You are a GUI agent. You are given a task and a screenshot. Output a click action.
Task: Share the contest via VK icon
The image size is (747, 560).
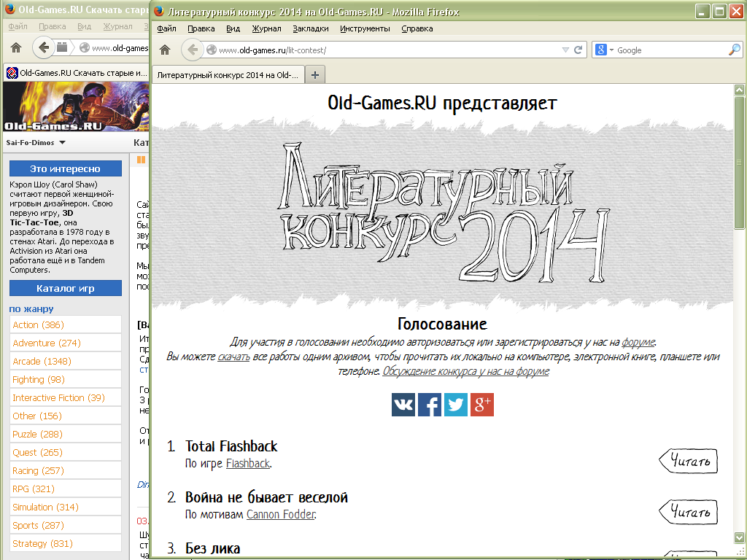[x=403, y=405]
